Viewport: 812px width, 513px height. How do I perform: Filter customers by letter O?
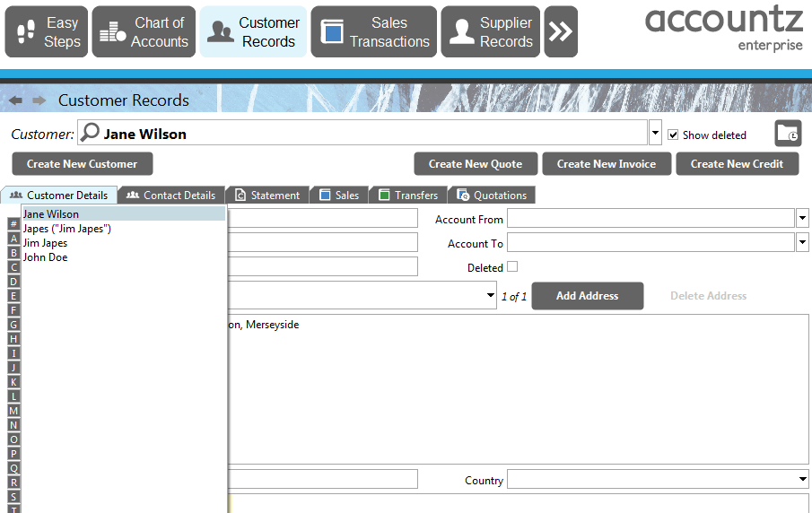[x=14, y=439]
